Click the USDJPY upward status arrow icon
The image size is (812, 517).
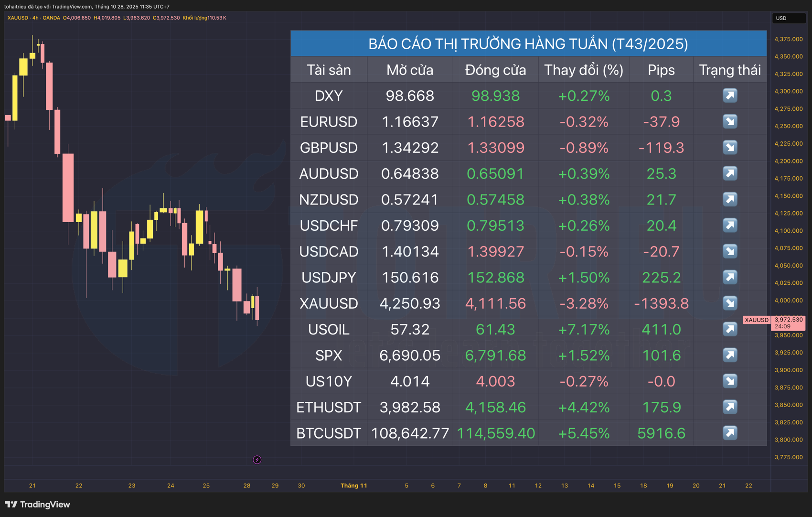click(730, 277)
